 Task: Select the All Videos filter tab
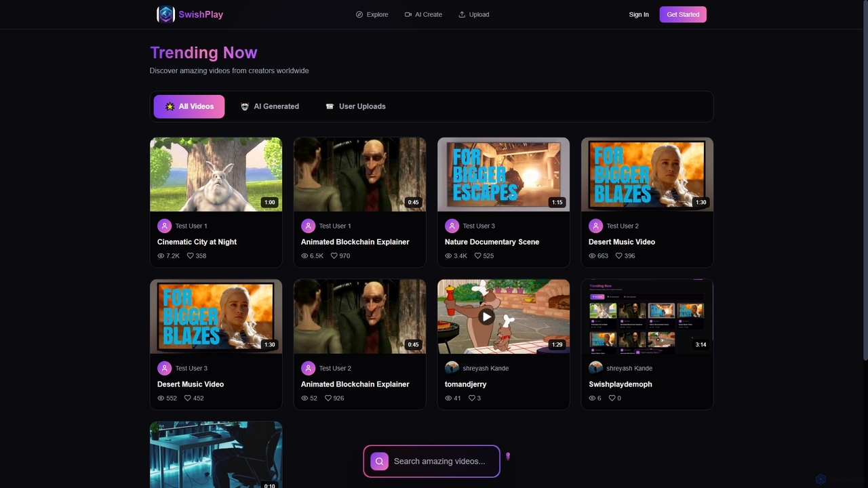tap(189, 106)
